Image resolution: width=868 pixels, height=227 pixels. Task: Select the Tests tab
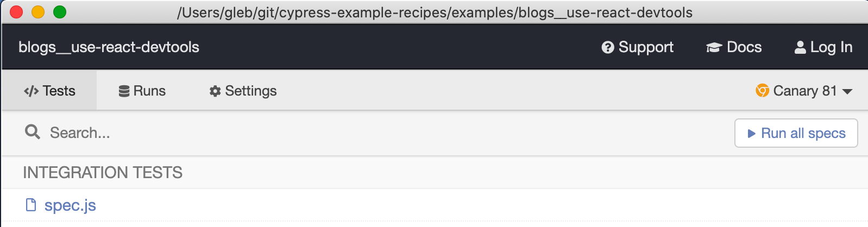click(x=49, y=91)
